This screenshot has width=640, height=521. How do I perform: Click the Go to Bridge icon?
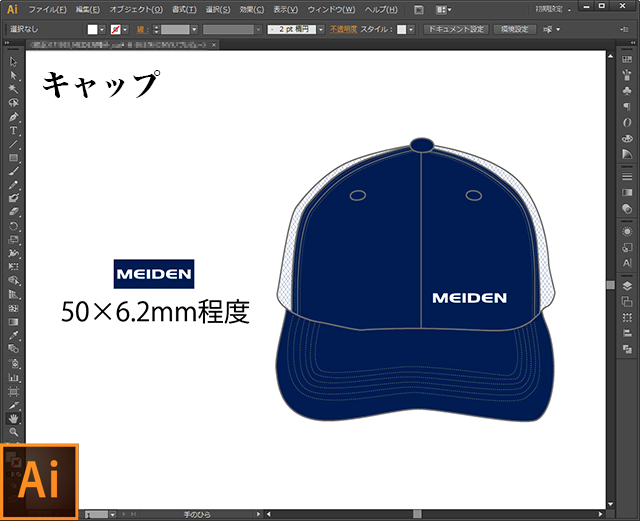pos(418,10)
